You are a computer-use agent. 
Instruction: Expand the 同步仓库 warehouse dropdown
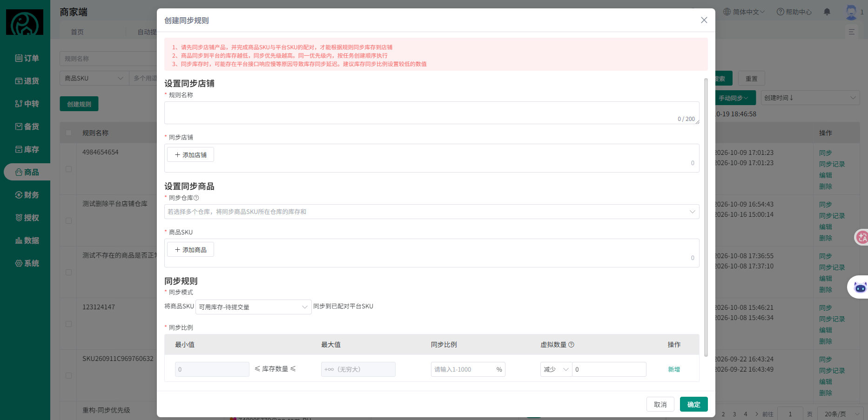(431, 212)
